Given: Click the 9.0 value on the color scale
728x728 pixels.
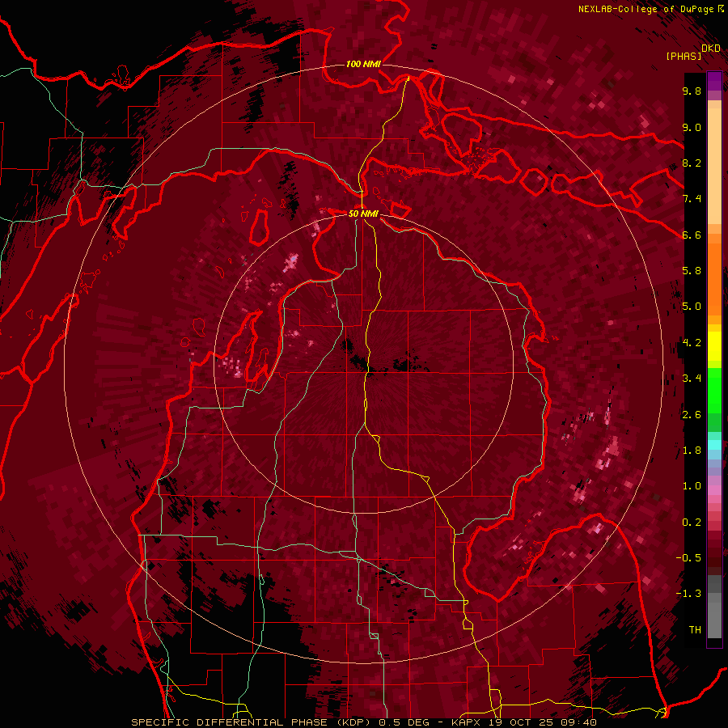Looking at the screenshot, I should 692,127.
